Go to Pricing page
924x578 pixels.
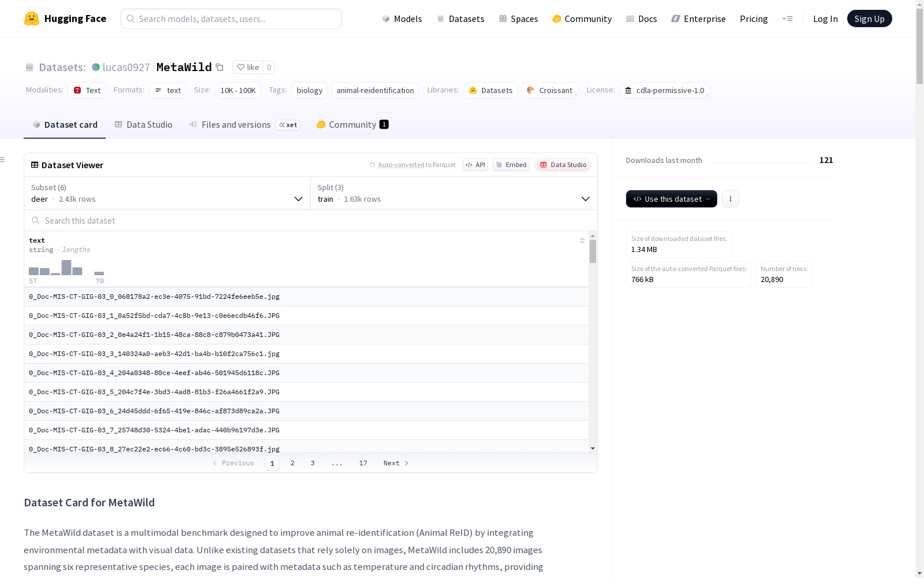(x=754, y=18)
